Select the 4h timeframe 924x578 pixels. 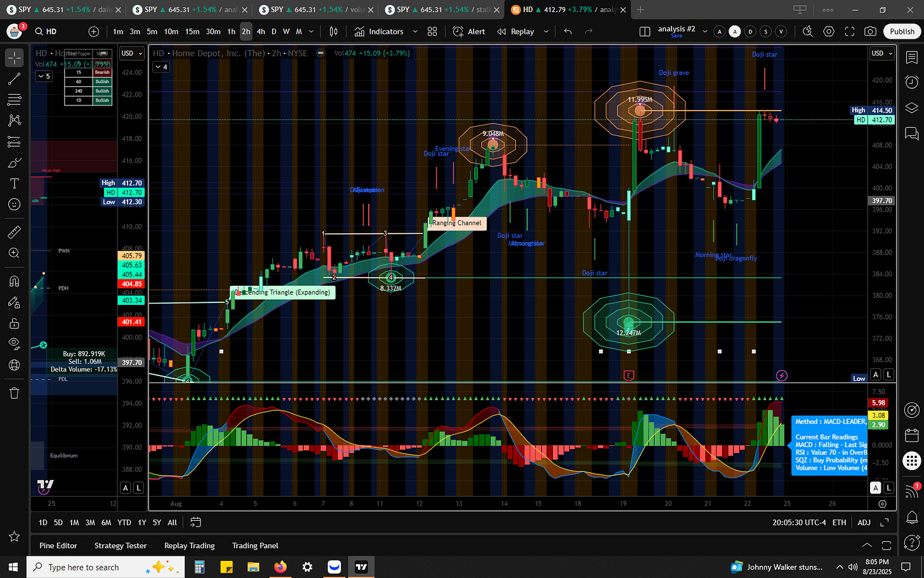[261, 32]
